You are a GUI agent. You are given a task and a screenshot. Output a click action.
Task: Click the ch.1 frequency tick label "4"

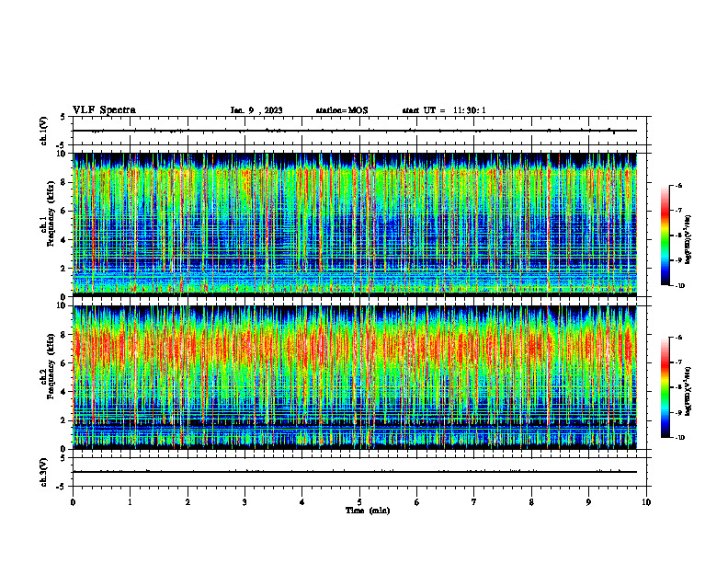[x=64, y=240]
